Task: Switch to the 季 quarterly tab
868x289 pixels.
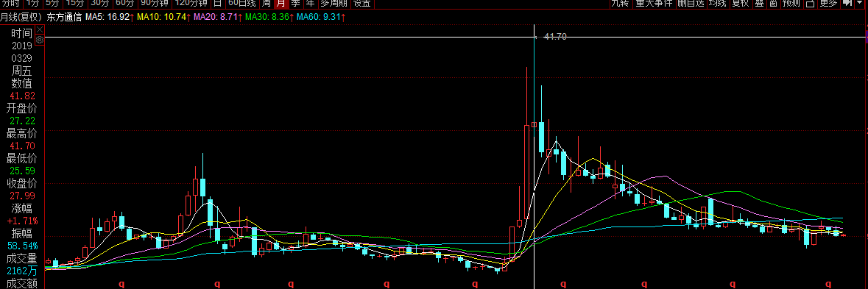Action: click(296, 4)
